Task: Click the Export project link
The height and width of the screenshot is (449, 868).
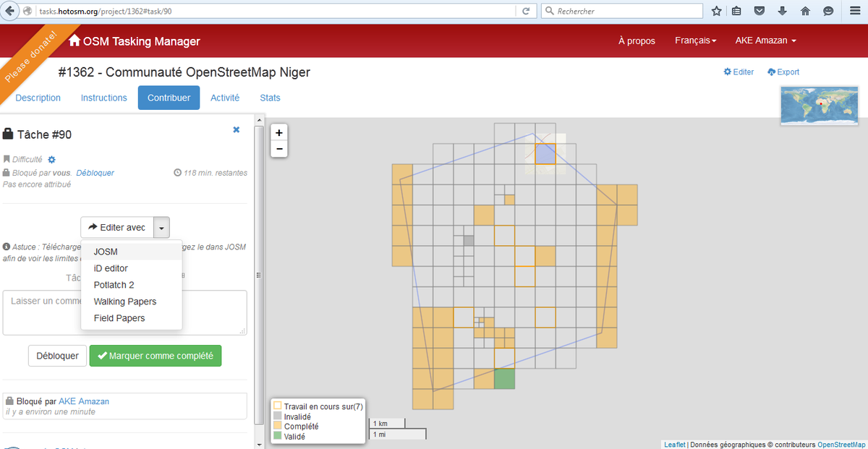Action: [x=783, y=72]
